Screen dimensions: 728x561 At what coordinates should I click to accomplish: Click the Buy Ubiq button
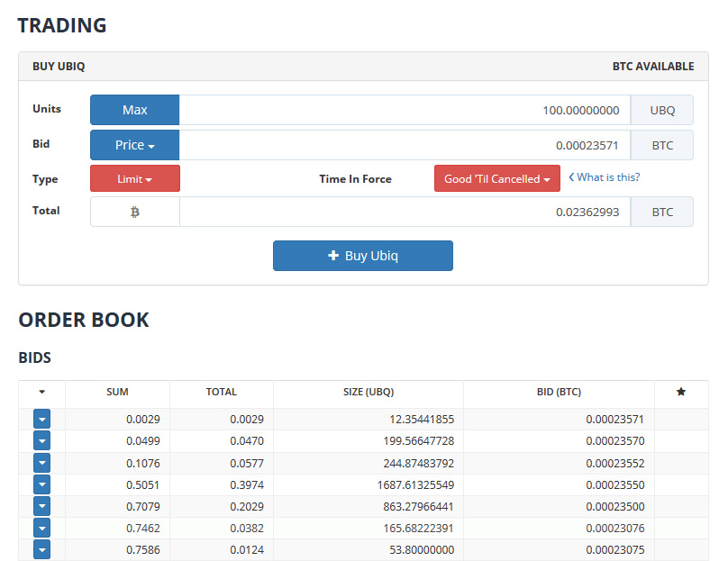(362, 256)
